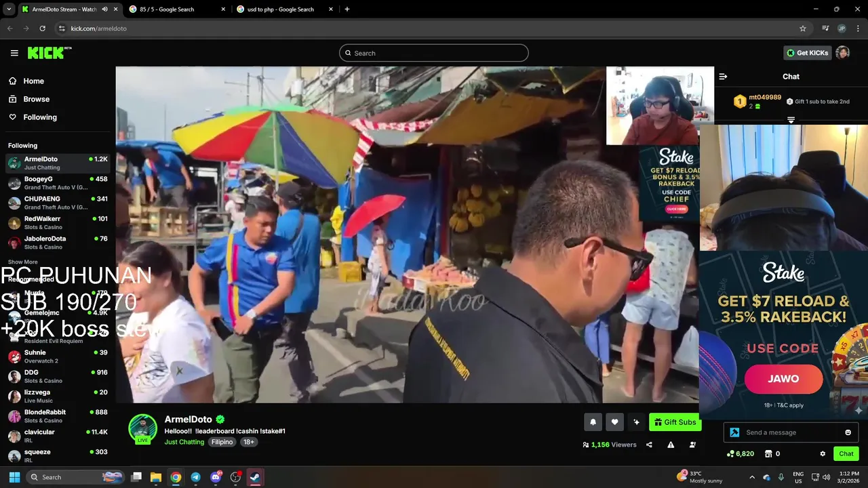Follow ArmelDoto with the heart button
868x488 pixels.
(x=614, y=422)
